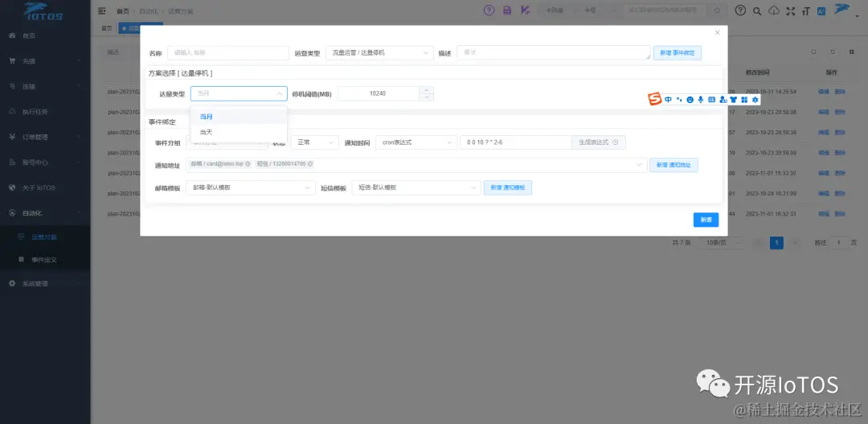Screen dimensions: 868x424
Task: Click the purple help question-mark icon
Action: (x=489, y=10)
